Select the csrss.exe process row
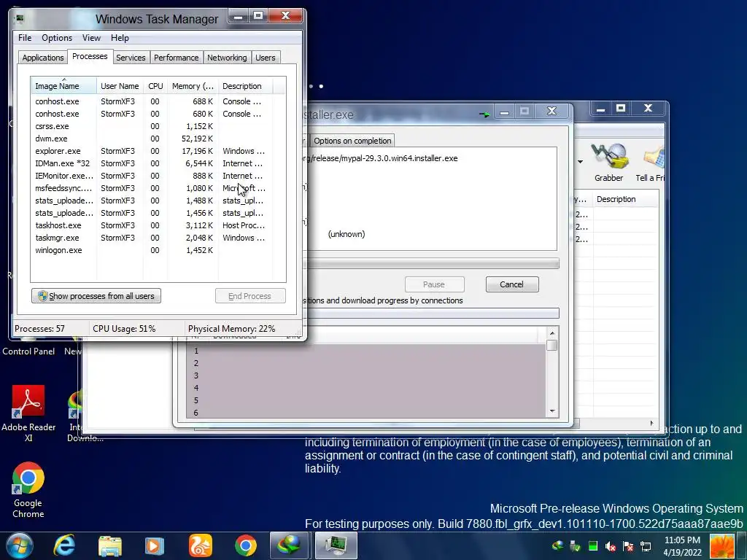 (x=152, y=126)
